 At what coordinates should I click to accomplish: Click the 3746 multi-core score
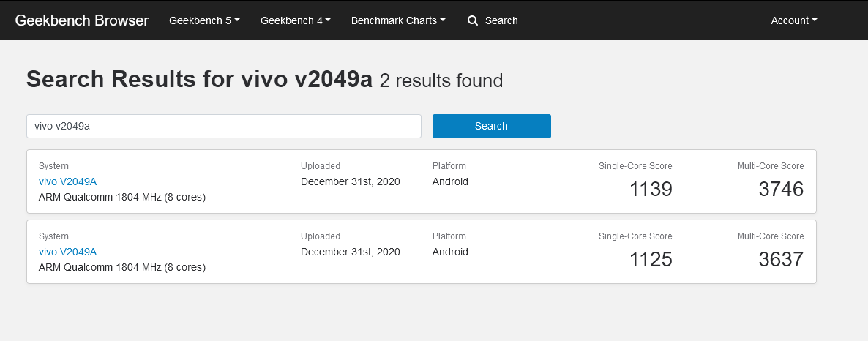[781, 190]
